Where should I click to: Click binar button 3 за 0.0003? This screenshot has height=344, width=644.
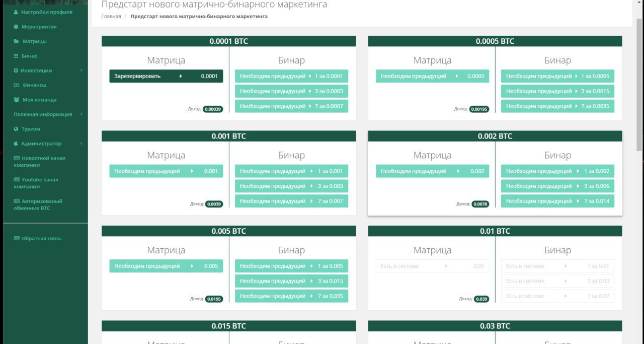(291, 91)
